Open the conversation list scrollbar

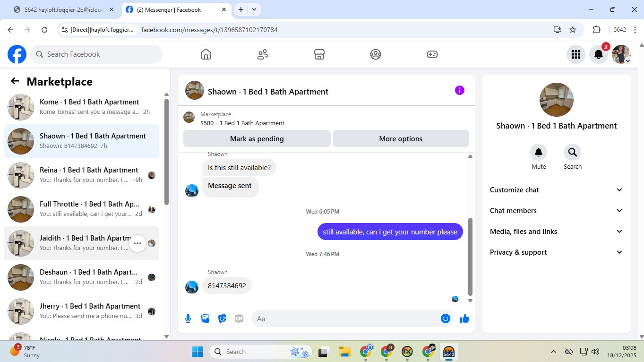(166, 151)
